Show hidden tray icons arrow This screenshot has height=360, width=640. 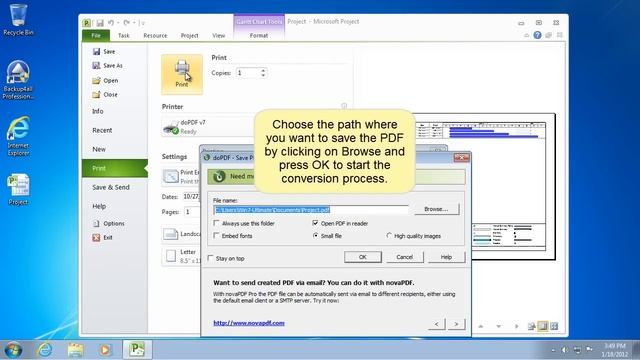point(553,350)
